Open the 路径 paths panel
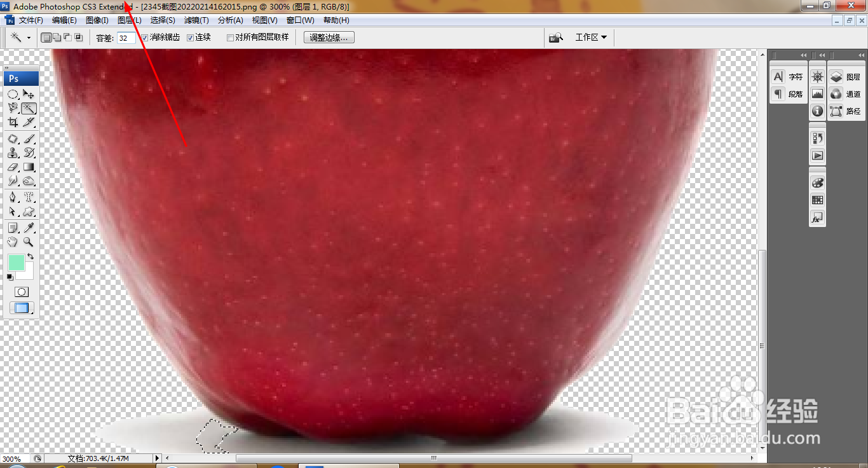This screenshot has height=468, width=868. [846, 111]
